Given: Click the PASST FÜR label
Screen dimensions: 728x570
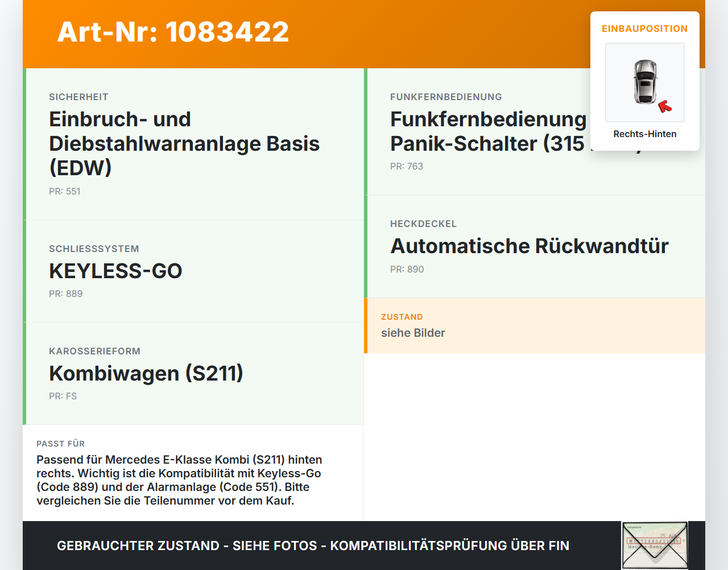Looking at the screenshot, I should point(60,444).
